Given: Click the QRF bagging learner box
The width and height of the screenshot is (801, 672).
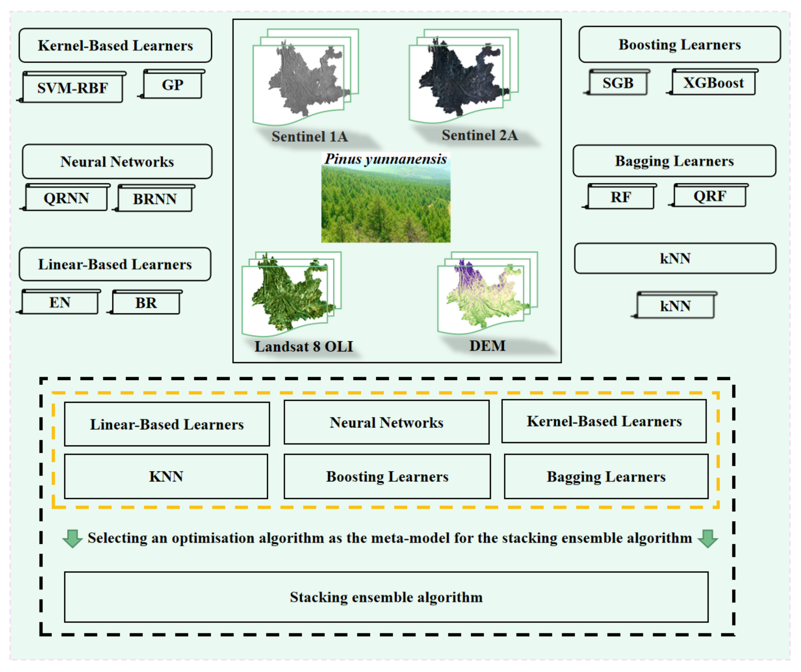Looking at the screenshot, I should [709, 197].
